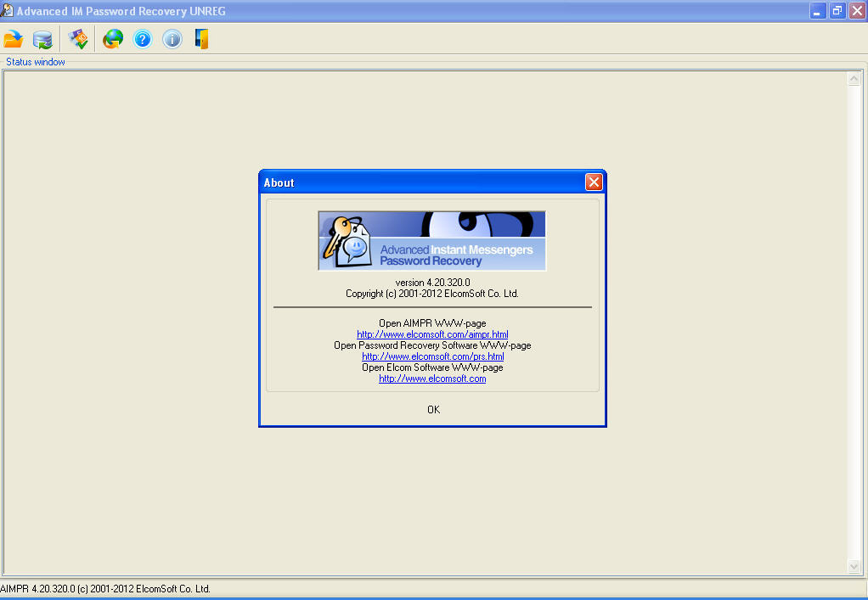Click the app icon in the main title bar
The image size is (868, 600).
[7, 10]
